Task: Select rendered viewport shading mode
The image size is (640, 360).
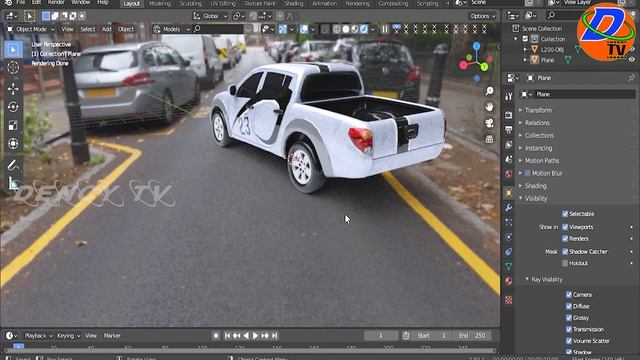Action: point(364,29)
